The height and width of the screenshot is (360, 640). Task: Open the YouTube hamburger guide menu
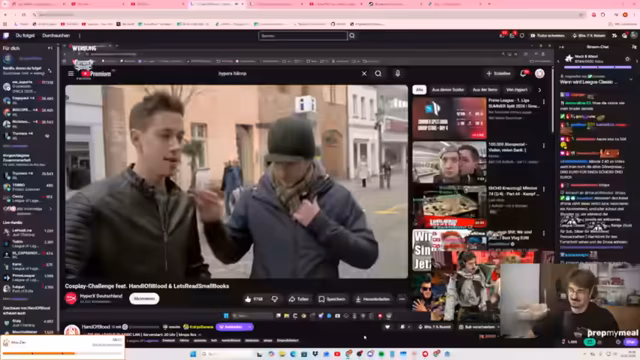coord(71,73)
